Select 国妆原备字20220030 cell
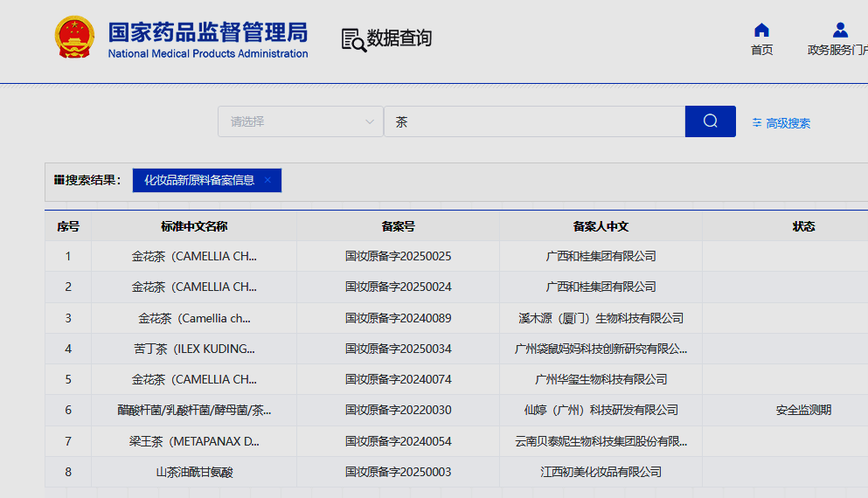 [x=398, y=410]
